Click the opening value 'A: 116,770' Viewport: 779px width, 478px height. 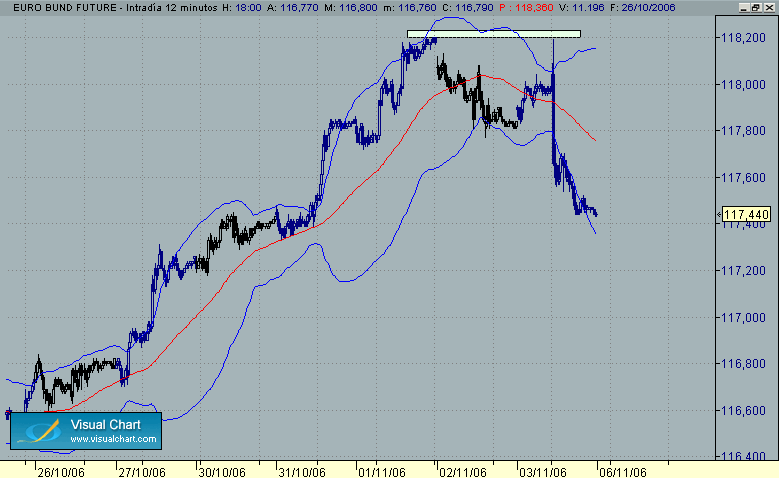point(293,7)
